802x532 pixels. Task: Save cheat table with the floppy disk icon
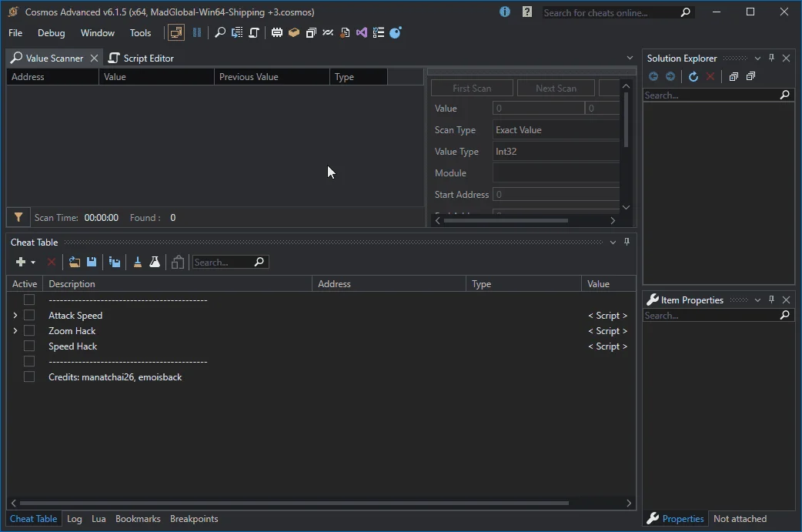tap(92, 262)
